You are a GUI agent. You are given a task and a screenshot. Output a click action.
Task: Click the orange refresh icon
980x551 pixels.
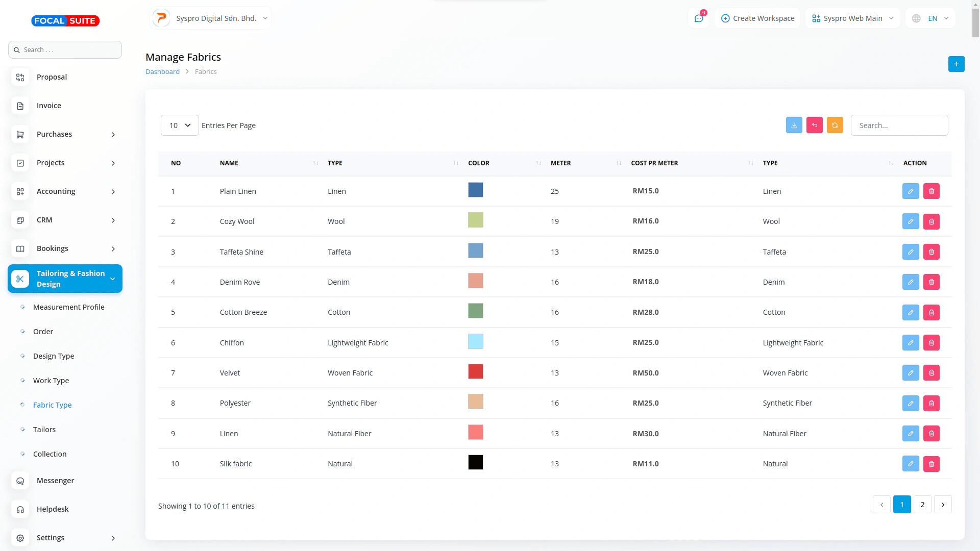[835, 125]
